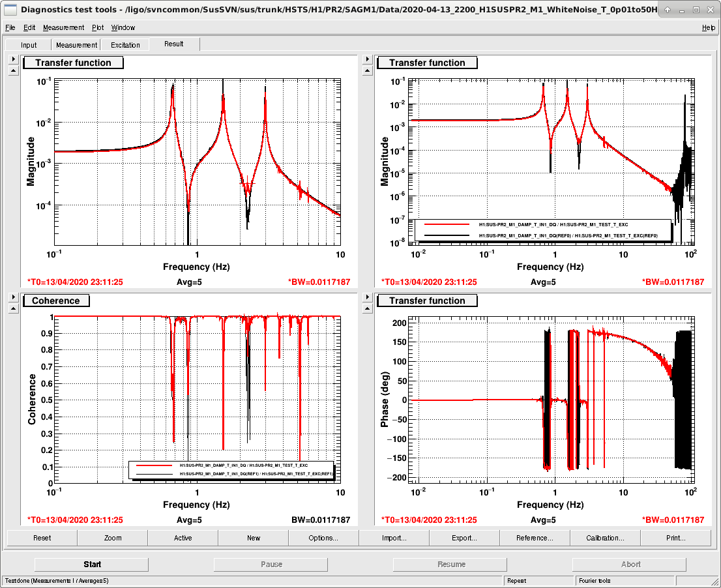Click up-arrow icon beside top-right magnitude plot
The width and height of the screenshot is (721, 588).
point(367,71)
